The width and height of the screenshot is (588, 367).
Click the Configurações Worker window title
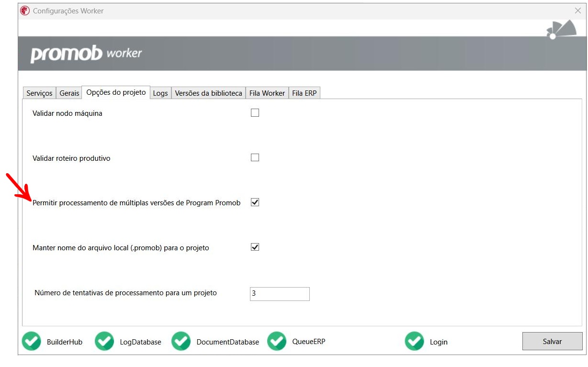(68, 11)
